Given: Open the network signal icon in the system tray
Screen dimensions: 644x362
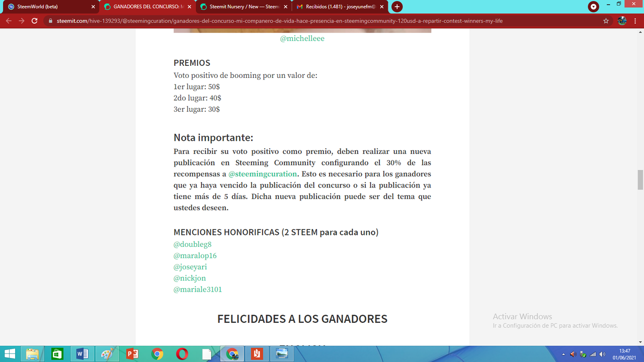Looking at the screenshot, I should pyautogui.click(x=593, y=354).
